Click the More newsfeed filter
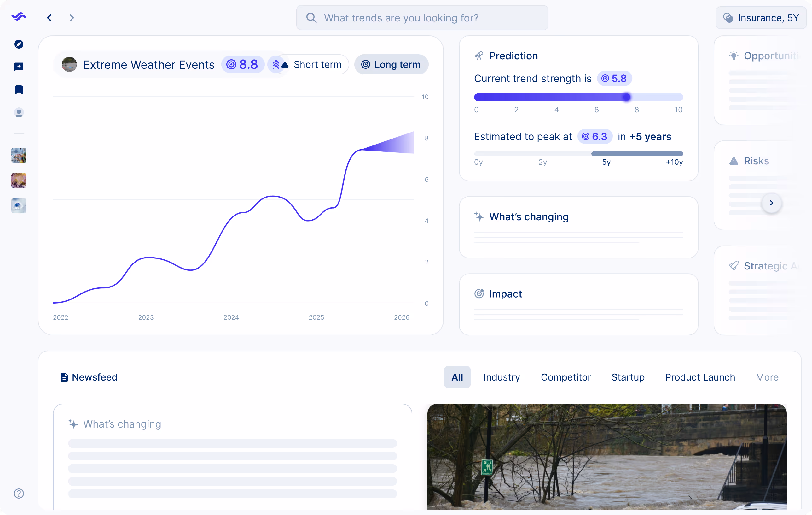812x515 pixels. tap(767, 377)
